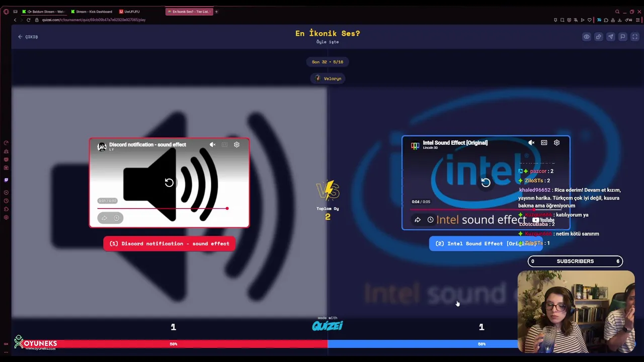Go back in browser history
Viewport: 644px width, 362px height.
point(15,20)
